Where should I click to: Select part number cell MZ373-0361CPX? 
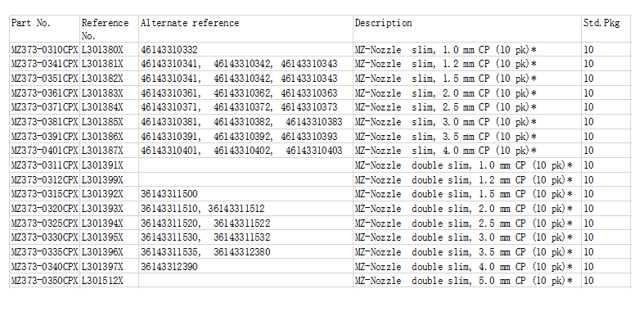click(x=44, y=93)
